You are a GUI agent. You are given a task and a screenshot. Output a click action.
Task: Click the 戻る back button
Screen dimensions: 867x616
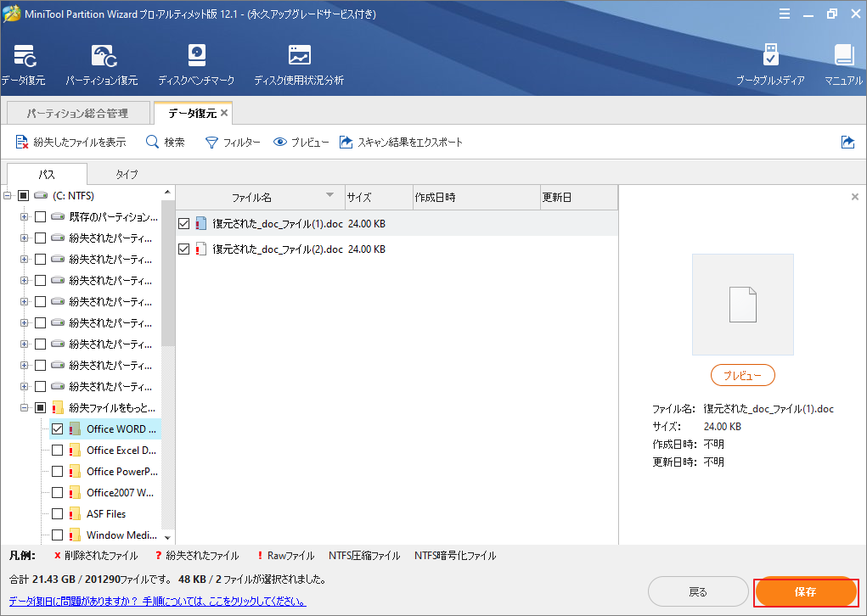tap(698, 592)
